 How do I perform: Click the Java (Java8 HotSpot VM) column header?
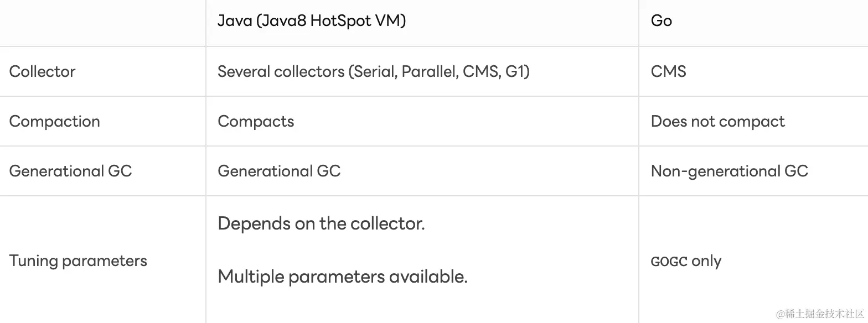pos(312,21)
